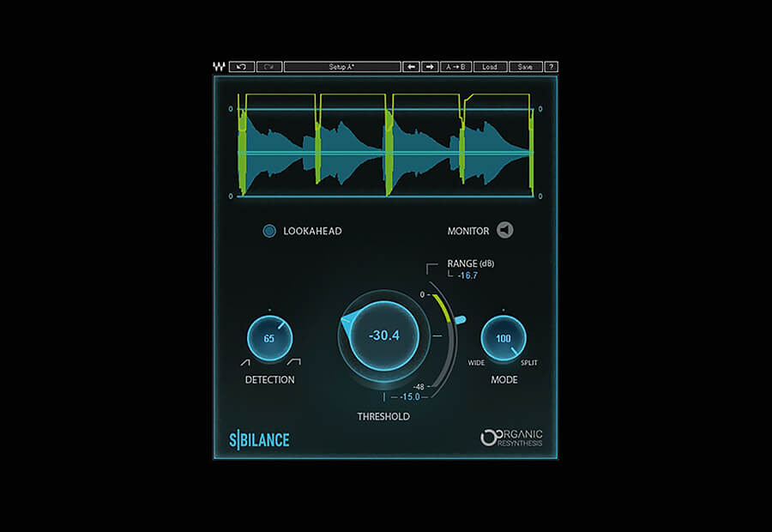The width and height of the screenshot is (772, 532).
Task: Click the Sibilance plugin logo
Action: click(259, 440)
